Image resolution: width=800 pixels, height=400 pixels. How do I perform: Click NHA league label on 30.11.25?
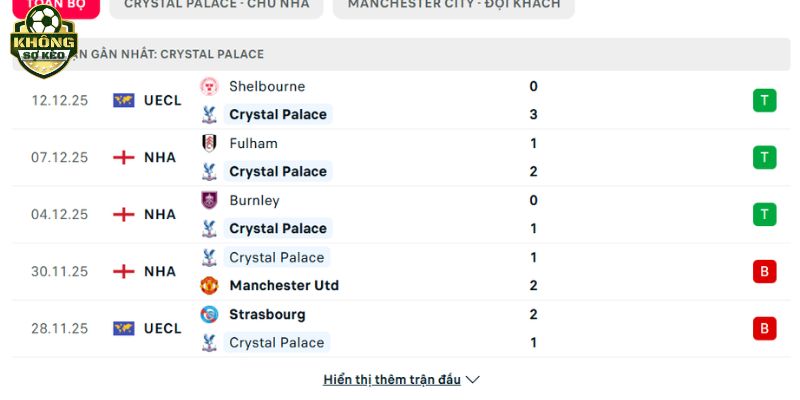(160, 271)
